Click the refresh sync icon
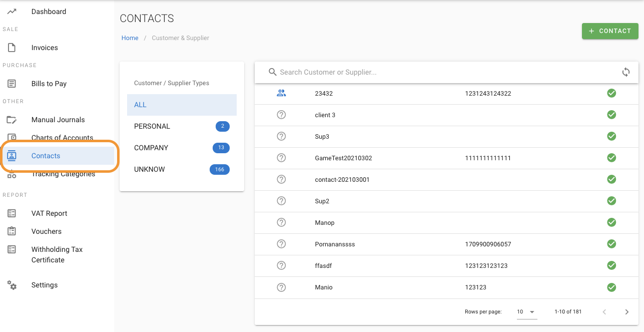The image size is (644, 332). click(626, 72)
